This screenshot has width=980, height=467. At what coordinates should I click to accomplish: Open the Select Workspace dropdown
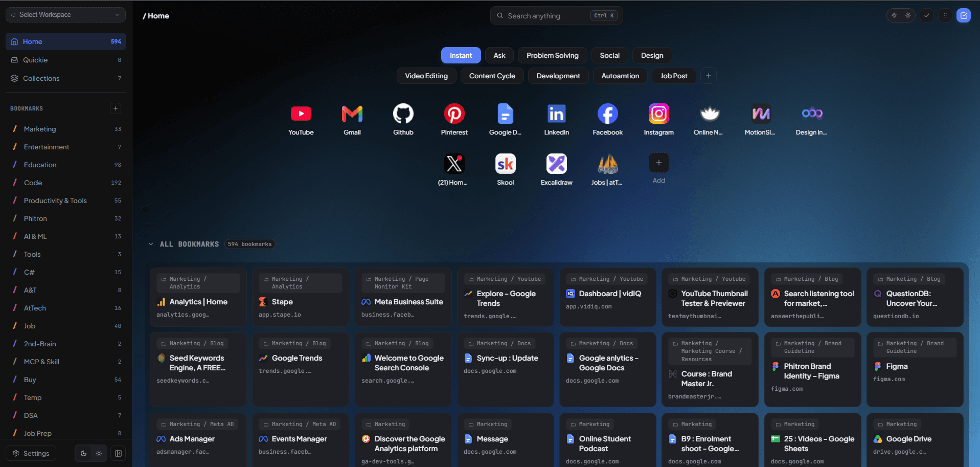click(65, 15)
